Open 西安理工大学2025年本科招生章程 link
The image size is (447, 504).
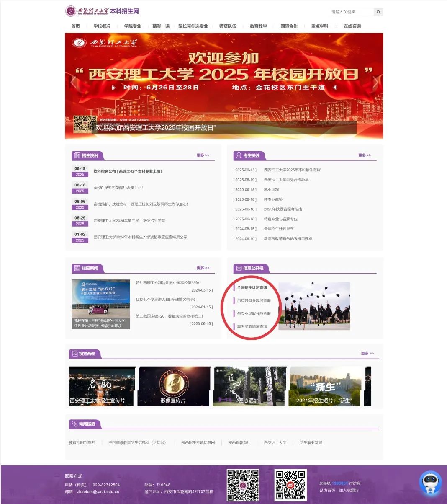tap(292, 170)
